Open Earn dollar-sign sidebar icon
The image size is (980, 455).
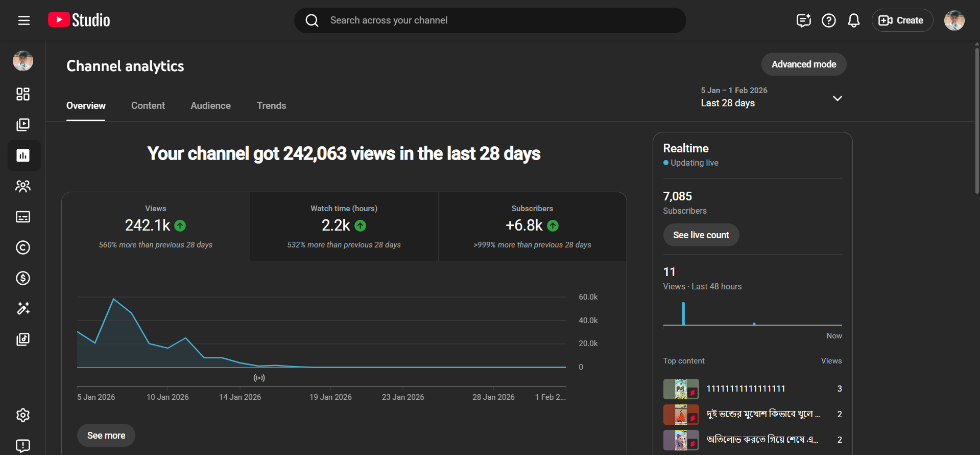pyautogui.click(x=23, y=278)
